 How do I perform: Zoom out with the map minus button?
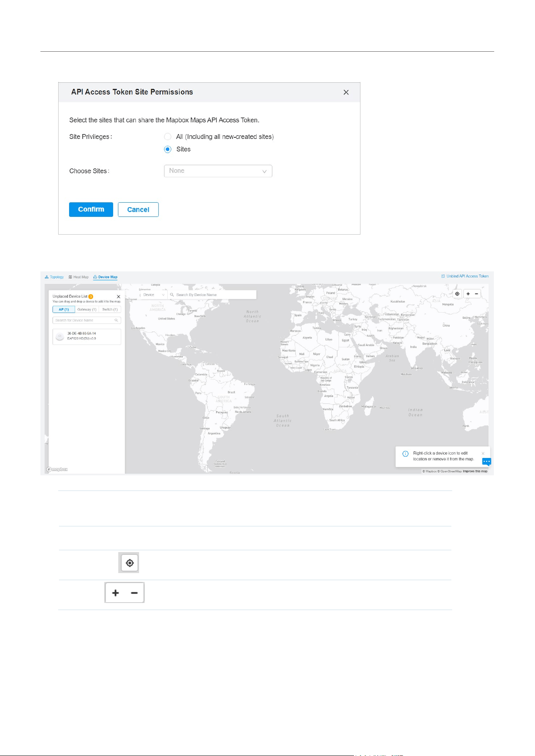click(476, 294)
